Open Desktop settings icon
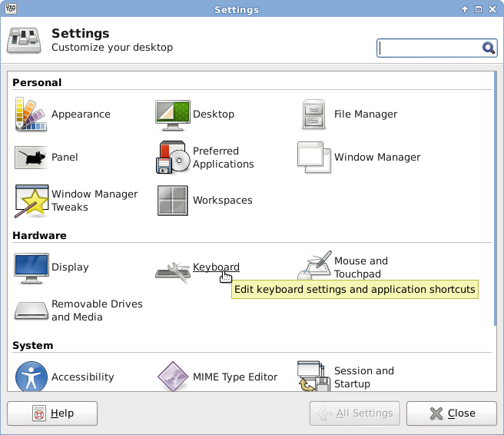 (173, 115)
